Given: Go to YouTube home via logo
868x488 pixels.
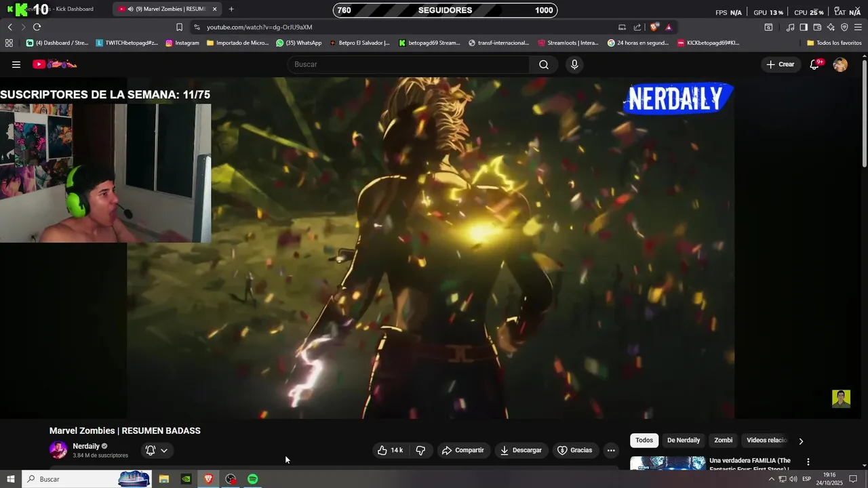Looking at the screenshot, I should (55, 64).
